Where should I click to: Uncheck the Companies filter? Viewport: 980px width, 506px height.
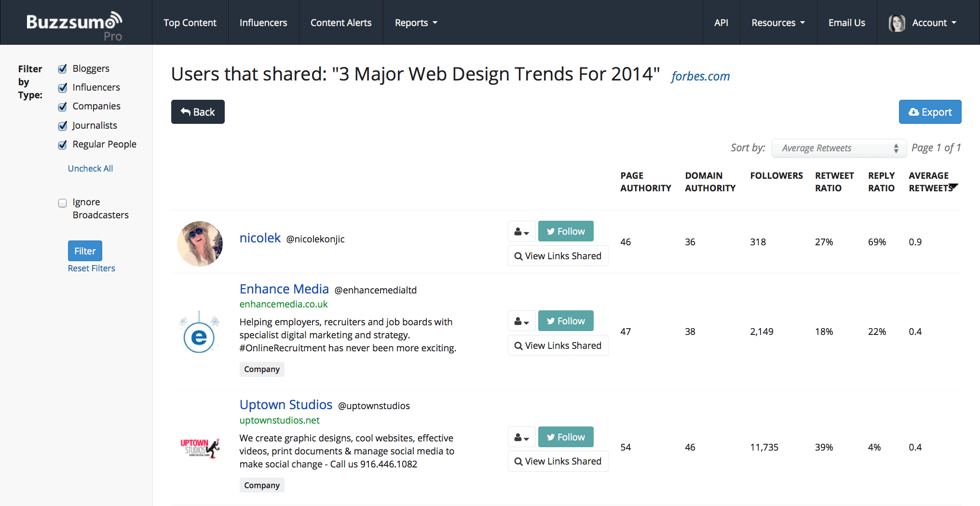point(62,107)
